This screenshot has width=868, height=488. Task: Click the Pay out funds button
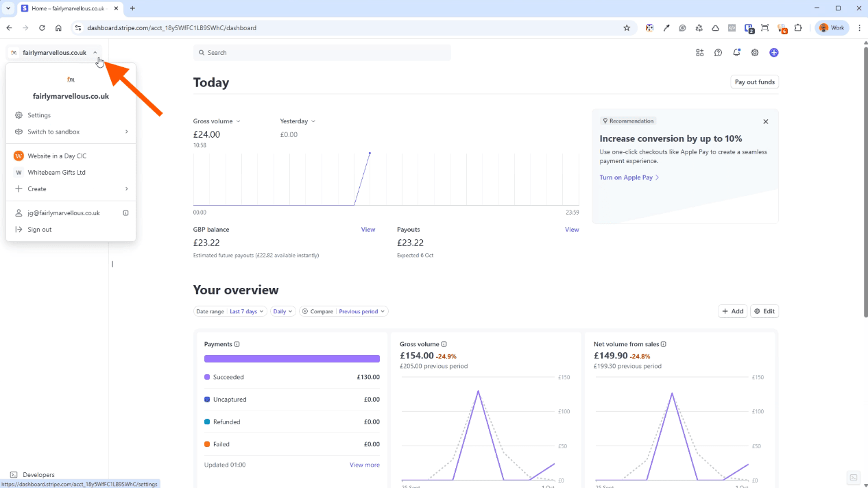point(754,82)
